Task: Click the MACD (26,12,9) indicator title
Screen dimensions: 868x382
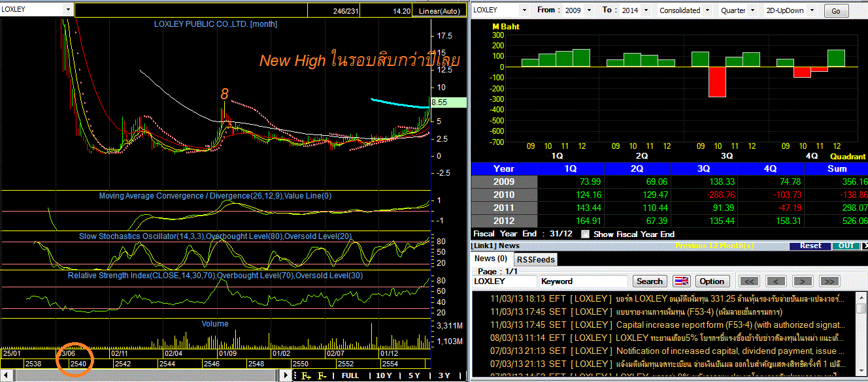Action: [x=216, y=196]
